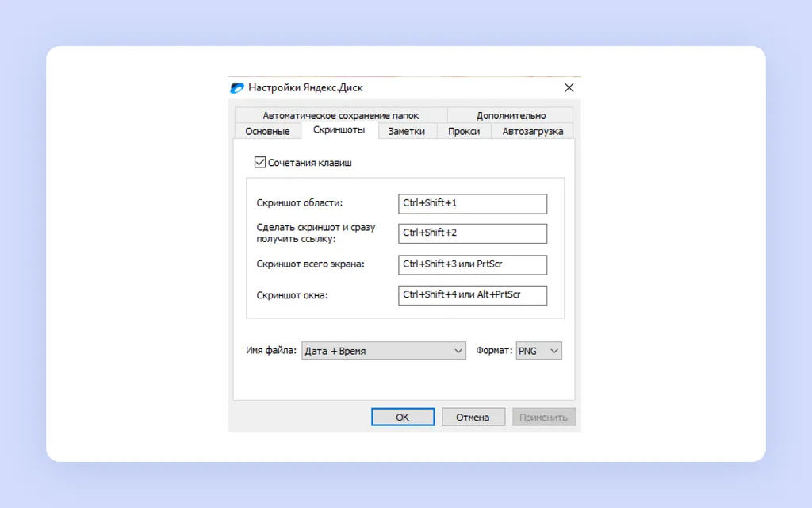Open the Формат PNG dropdown

538,350
